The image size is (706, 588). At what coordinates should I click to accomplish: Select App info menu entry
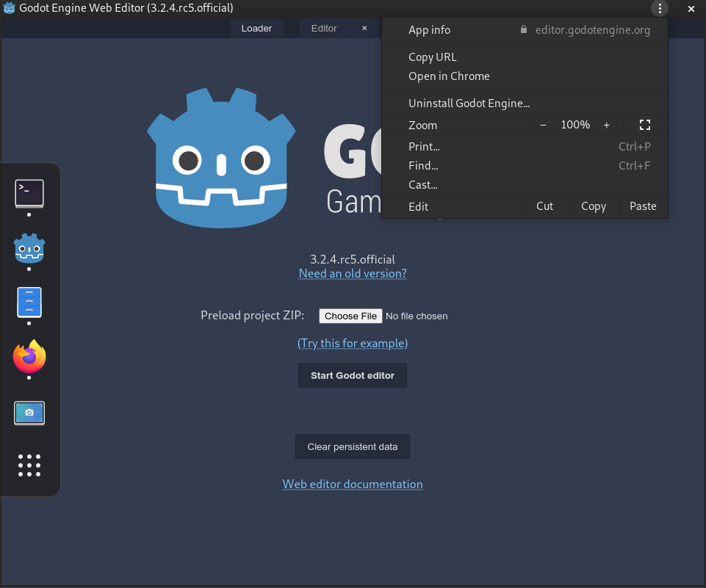pyautogui.click(x=525, y=29)
